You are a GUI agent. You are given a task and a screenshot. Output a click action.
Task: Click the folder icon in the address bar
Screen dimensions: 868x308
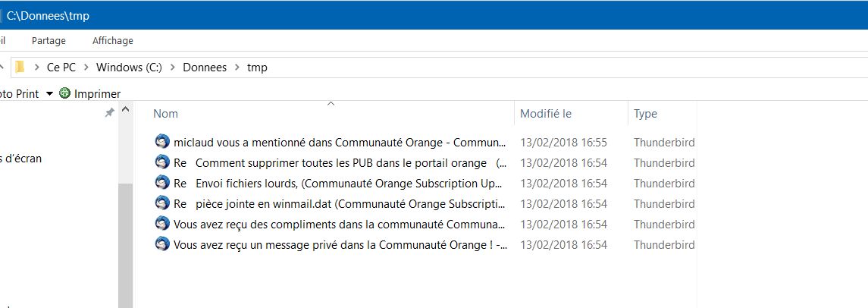pos(20,68)
